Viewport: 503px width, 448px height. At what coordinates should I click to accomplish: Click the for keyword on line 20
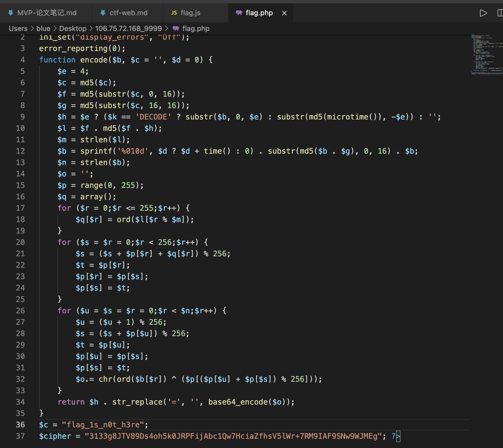(64, 242)
